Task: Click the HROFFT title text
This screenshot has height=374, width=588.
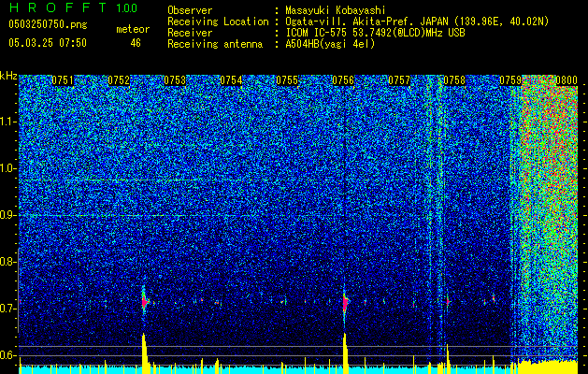Action: coord(59,7)
